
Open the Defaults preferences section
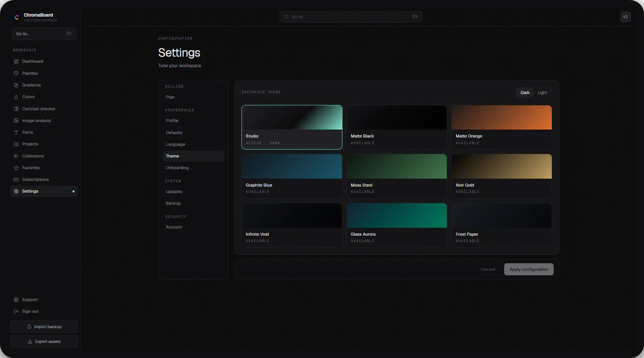pos(194,133)
